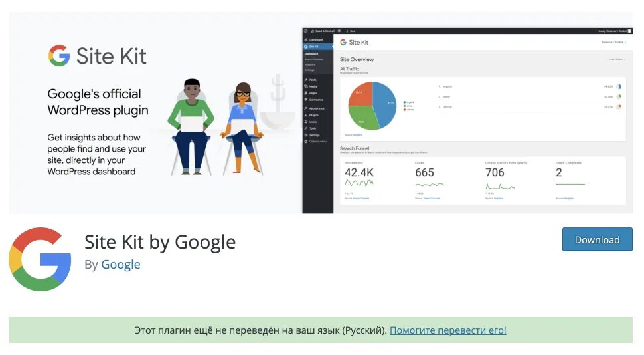Image resolution: width=644 pixels, height=355 pixels.
Task: Click the green slice of the pie chart
Action: [x=361, y=119]
